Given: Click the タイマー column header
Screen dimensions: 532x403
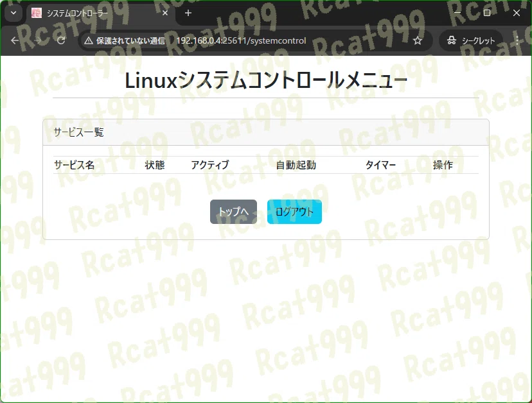Looking at the screenshot, I should click(x=380, y=165).
